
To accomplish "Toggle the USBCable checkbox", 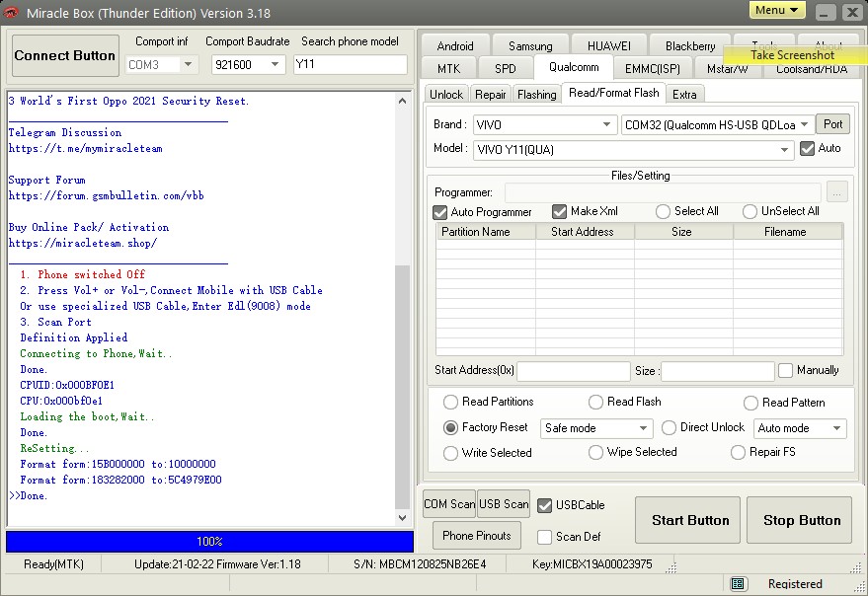I will pos(545,505).
